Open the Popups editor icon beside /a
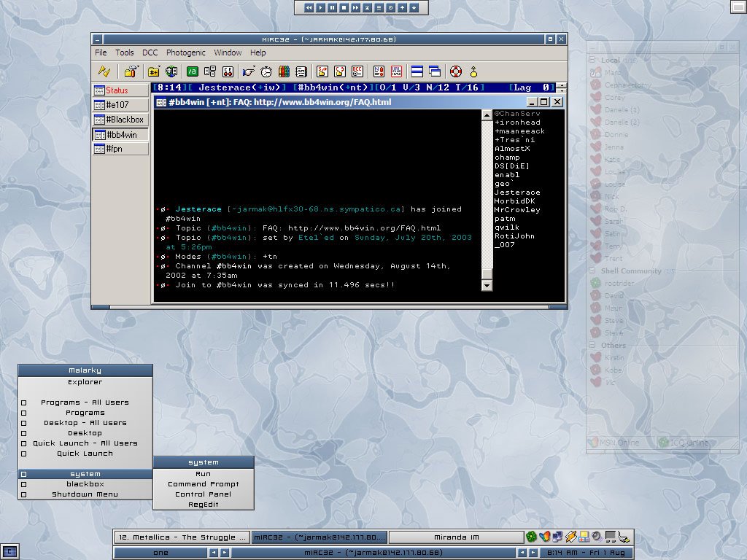 pyautogui.click(x=210, y=72)
